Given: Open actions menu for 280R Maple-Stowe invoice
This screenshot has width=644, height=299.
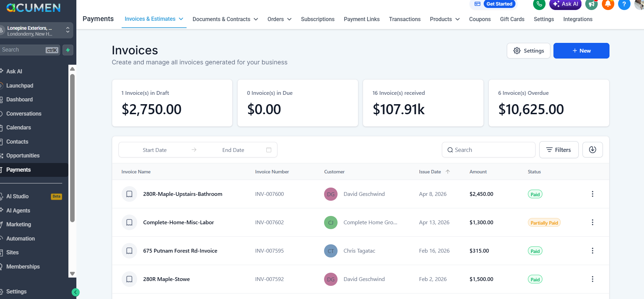Looking at the screenshot, I should (x=593, y=279).
